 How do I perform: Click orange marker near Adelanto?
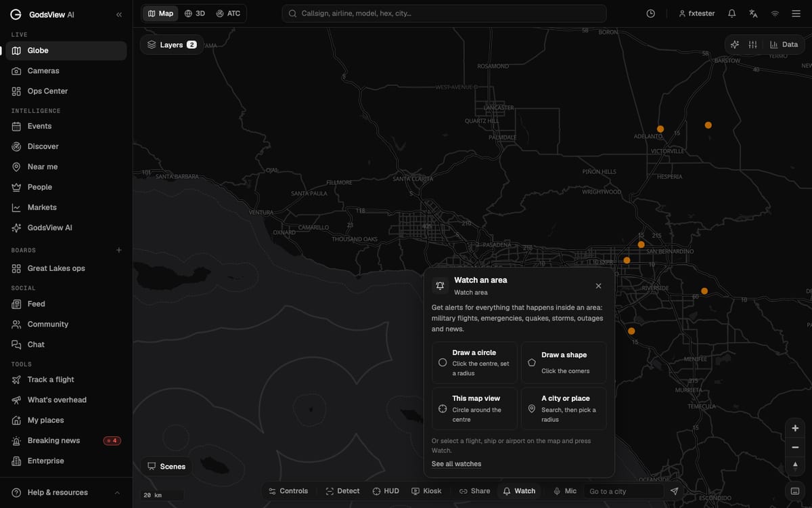click(x=660, y=129)
